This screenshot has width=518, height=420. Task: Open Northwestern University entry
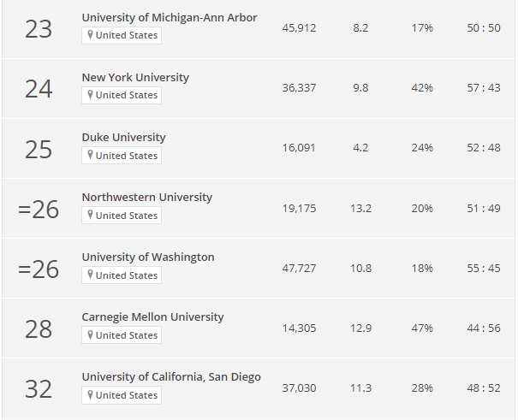(x=146, y=198)
